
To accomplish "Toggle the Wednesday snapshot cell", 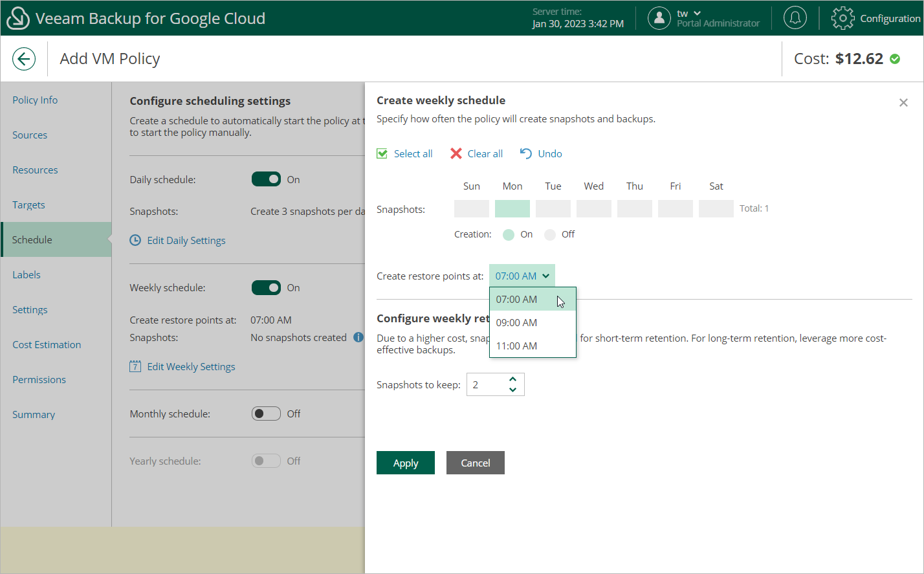I will 594,208.
